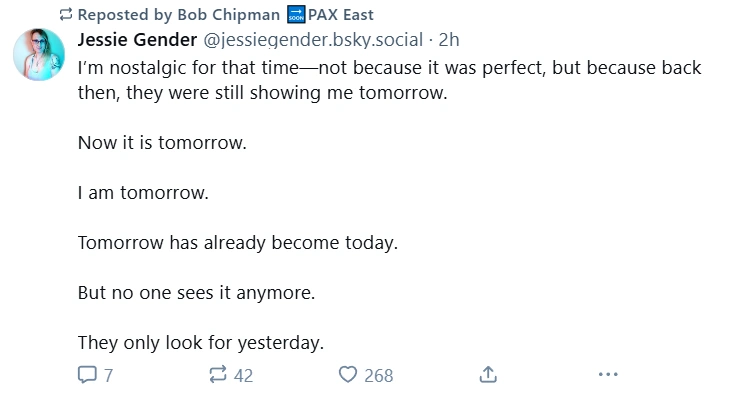
Task: Open the thread via the 'I'm nostalgic' paragraph
Action: [x=389, y=80]
